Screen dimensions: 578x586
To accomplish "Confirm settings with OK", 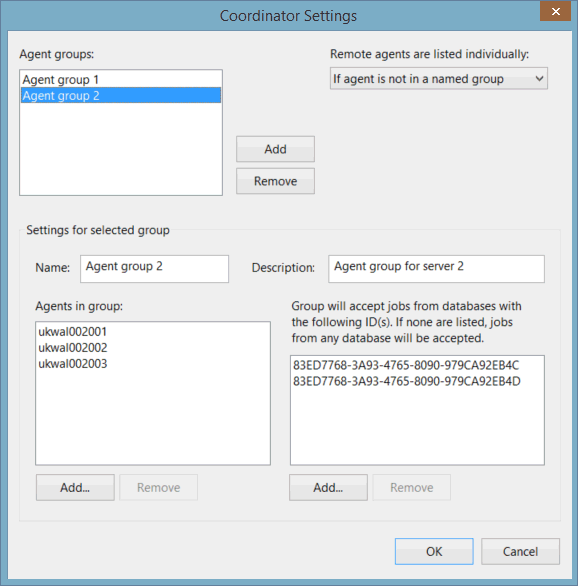I will [434, 551].
